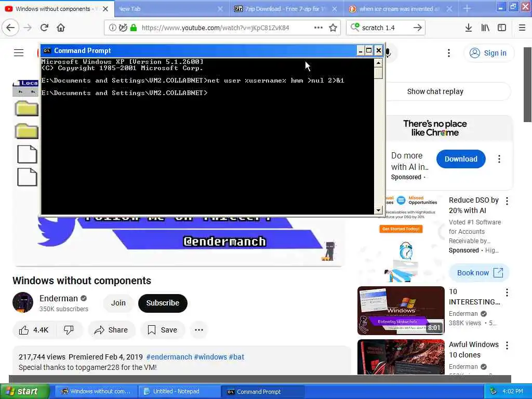Screen dimensions: 532x399
Task: Open the Awful Windows 10 clones thumbnail
Action: (401, 356)
